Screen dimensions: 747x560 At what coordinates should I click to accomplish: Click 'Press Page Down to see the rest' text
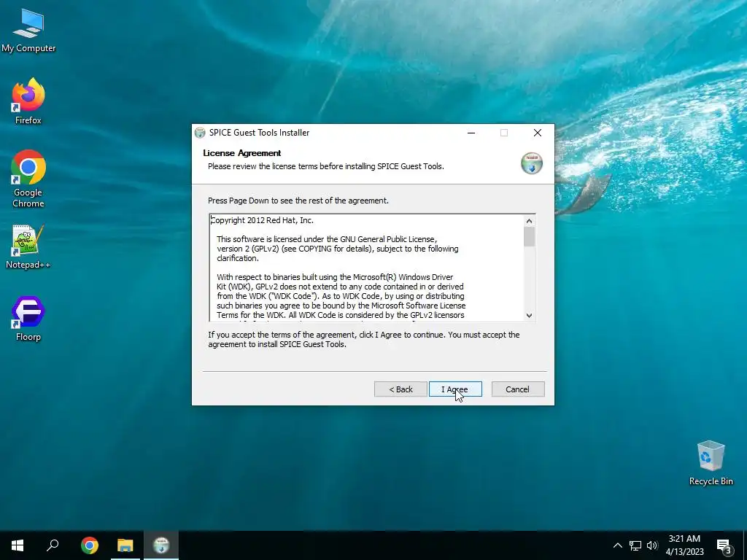(x=298, y=201)
